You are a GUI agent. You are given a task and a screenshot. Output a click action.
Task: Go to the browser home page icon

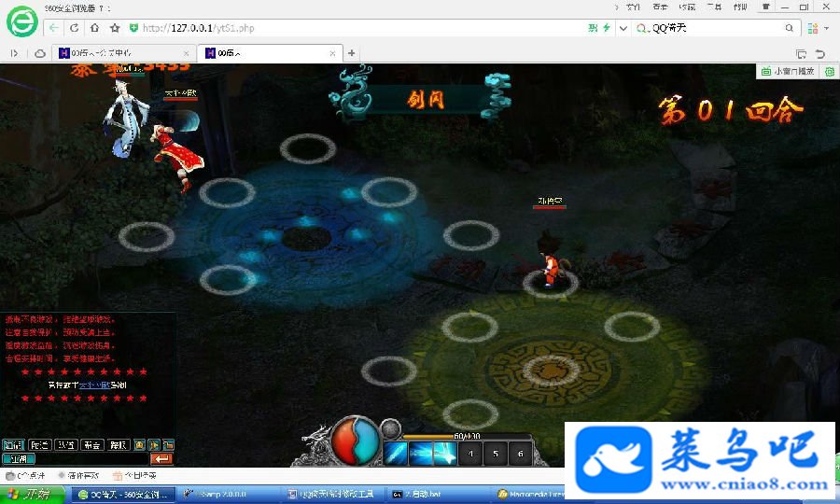94,28
